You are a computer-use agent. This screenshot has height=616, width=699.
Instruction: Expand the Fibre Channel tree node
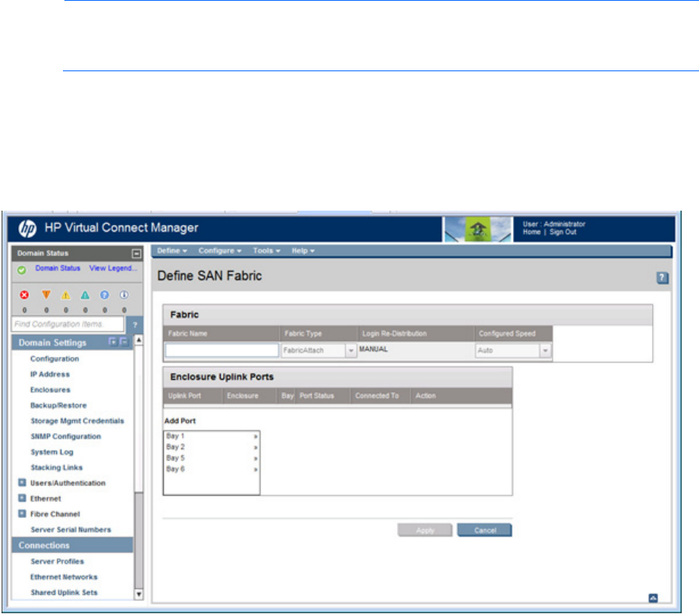(22, 514)
